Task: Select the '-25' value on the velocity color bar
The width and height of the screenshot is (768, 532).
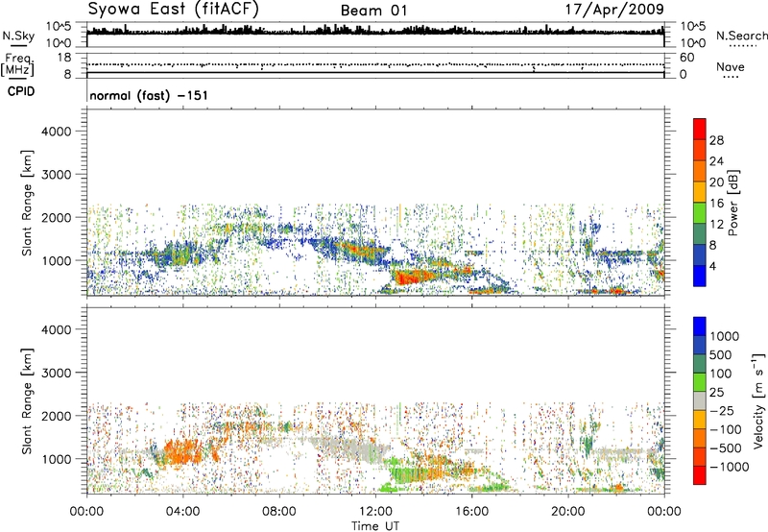Action: (x=724, y=411)
